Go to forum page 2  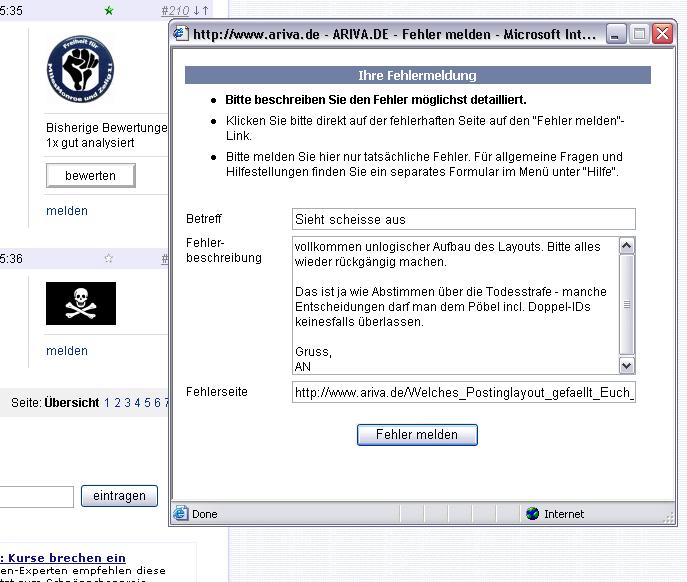point(117,402)
